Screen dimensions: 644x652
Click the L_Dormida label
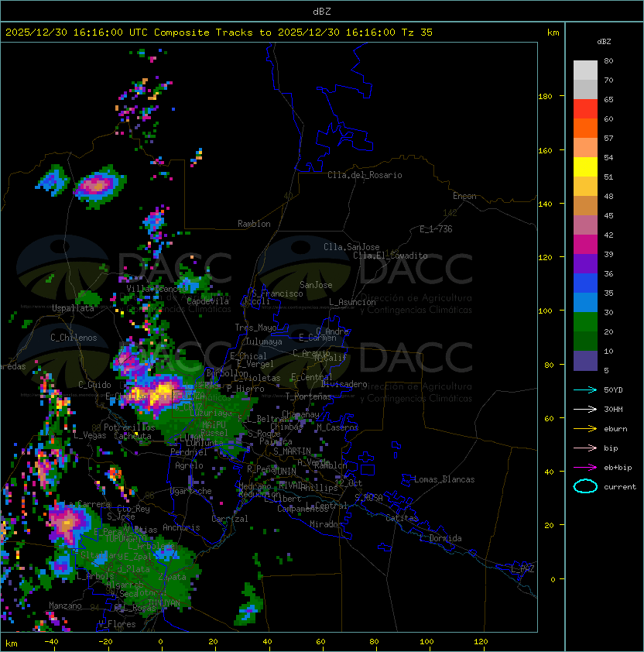click(x=440, y=538)
